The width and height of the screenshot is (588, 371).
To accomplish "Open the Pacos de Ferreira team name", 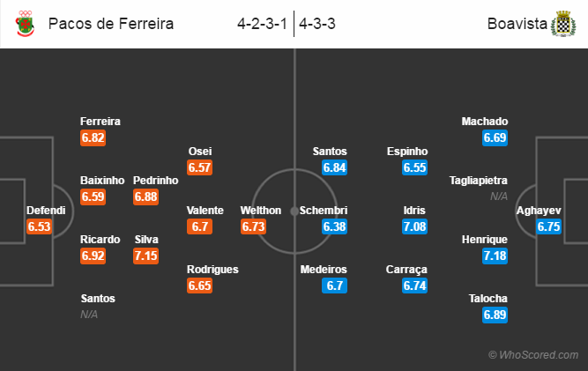I will pos(111,24).
